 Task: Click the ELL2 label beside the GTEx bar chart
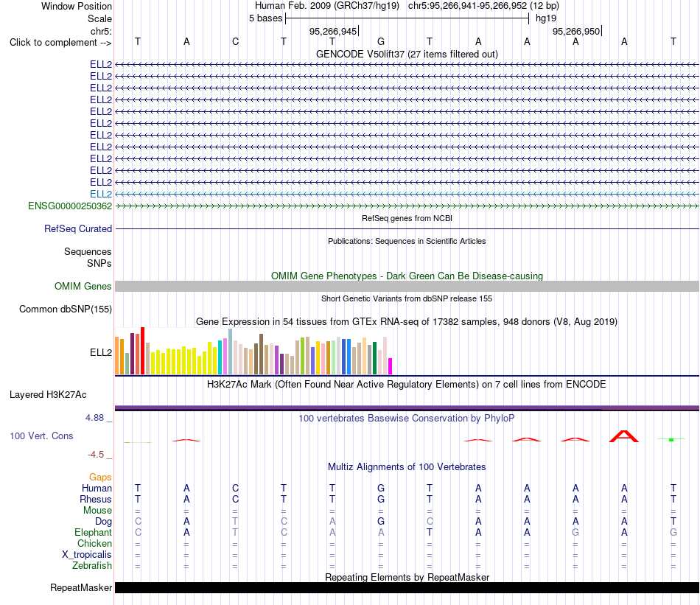[101, 353]
